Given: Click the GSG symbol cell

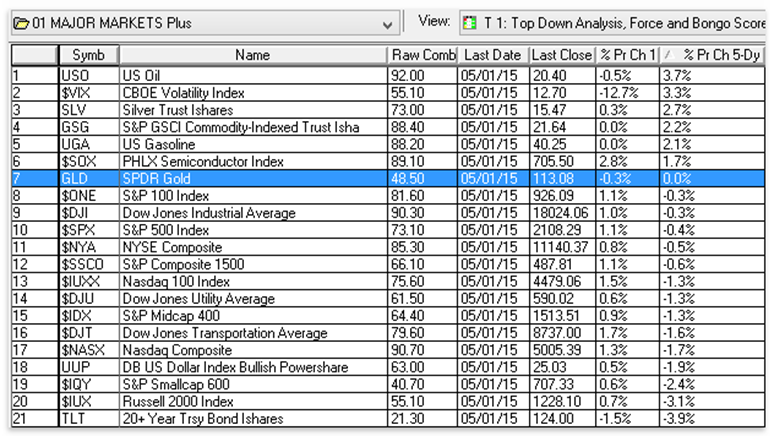Looking at the screenshot, I should pyautogui.click(x=89, y=127).
